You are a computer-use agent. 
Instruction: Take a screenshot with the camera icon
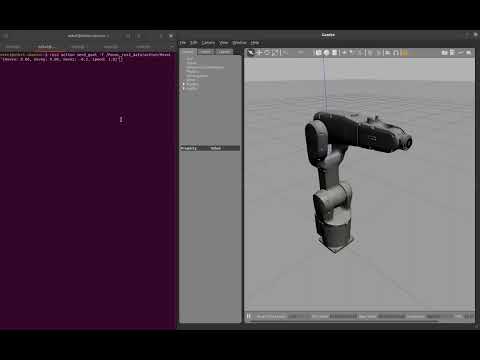[444, 53]
